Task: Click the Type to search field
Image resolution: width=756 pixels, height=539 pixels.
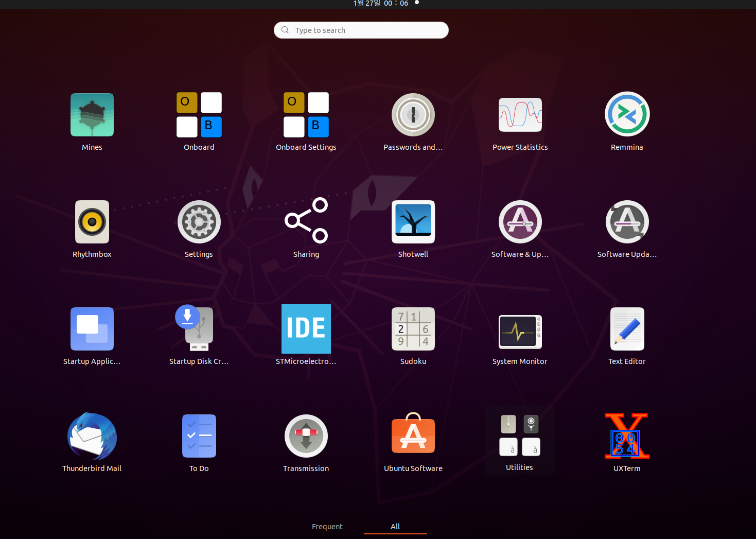Action: [361, 30]
